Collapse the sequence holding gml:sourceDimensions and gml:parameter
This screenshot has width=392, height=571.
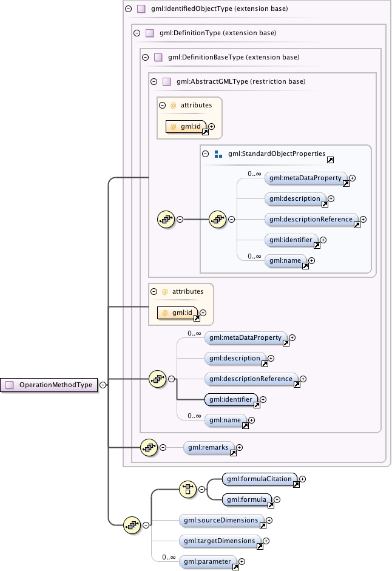[x=146, y=525]
